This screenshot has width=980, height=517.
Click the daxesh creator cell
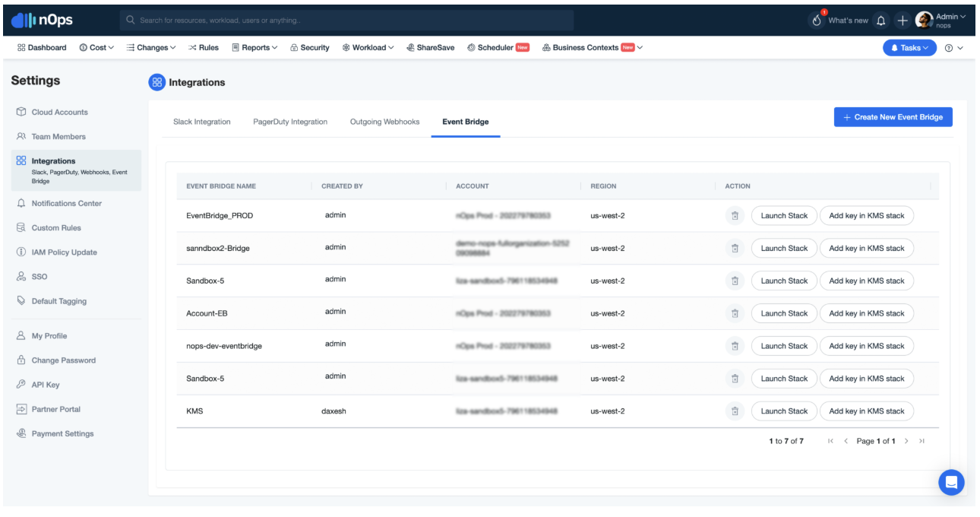tap(334, 411)
